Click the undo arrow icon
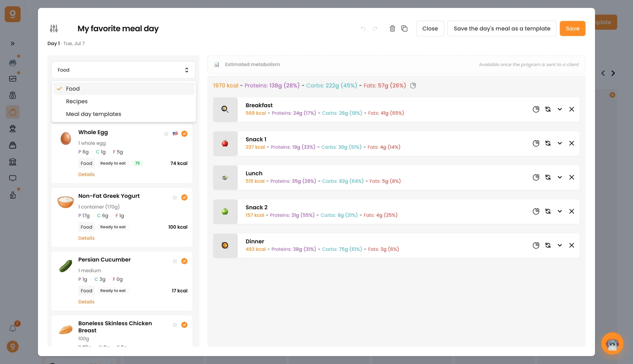 click(x=363, y=28)
